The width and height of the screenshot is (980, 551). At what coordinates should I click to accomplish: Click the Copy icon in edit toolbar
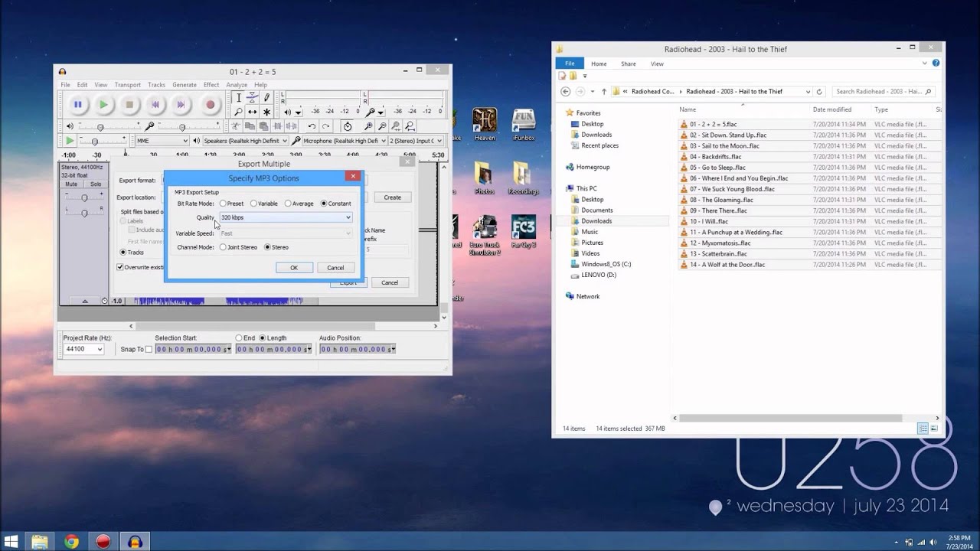(x=250, y=126)
